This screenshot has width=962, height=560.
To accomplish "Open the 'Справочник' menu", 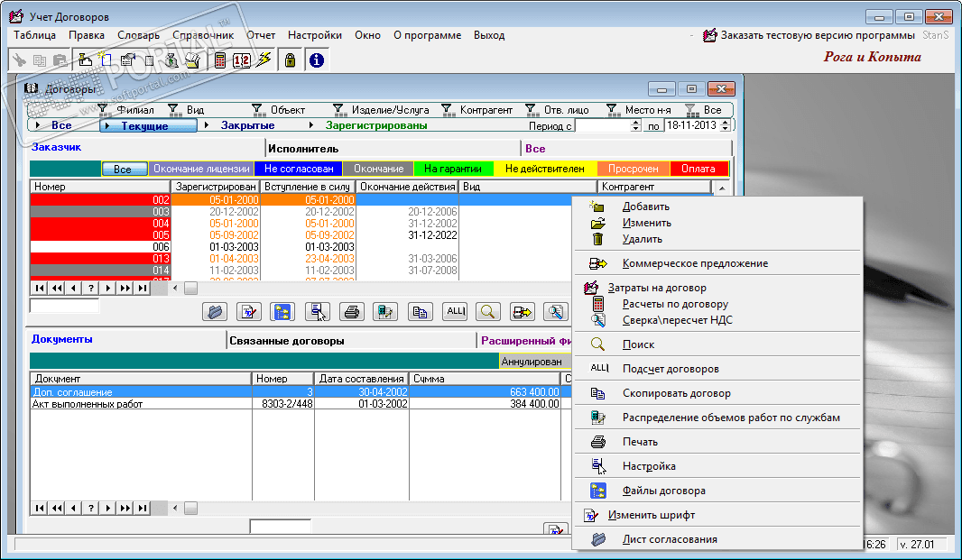I will tap(203, 35).
